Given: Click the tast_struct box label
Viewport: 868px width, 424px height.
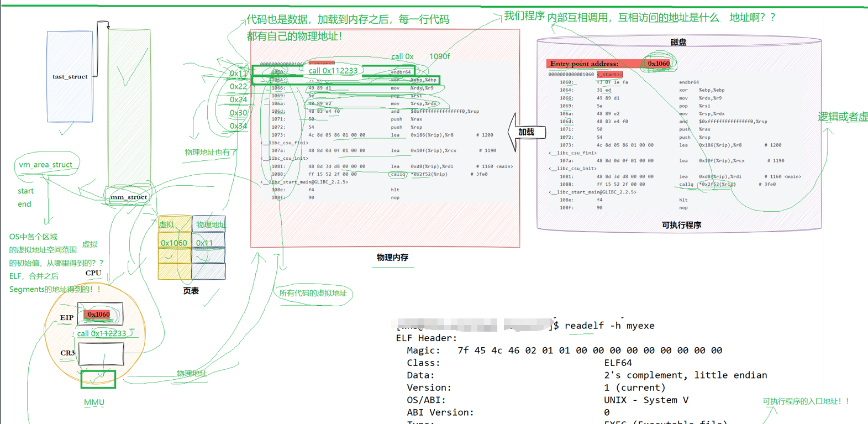Looking at the screenshot, I should pyautogui.click(x=70, y=77).
